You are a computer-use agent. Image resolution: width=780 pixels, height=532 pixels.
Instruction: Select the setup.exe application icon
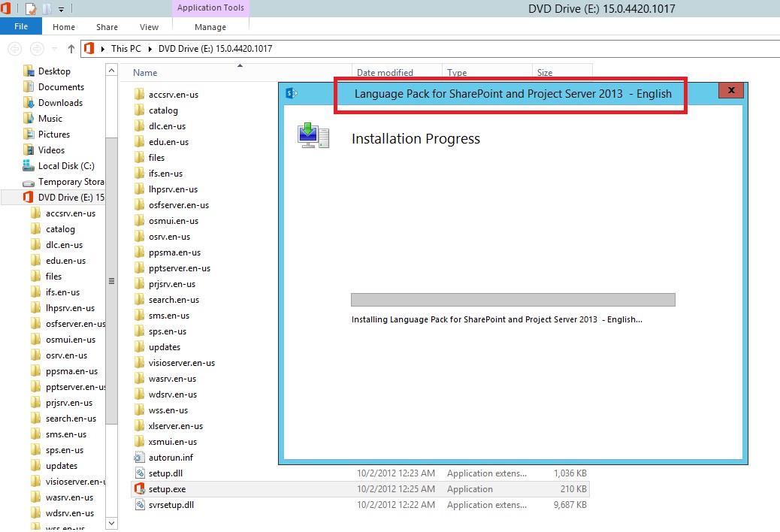(139, 488)
